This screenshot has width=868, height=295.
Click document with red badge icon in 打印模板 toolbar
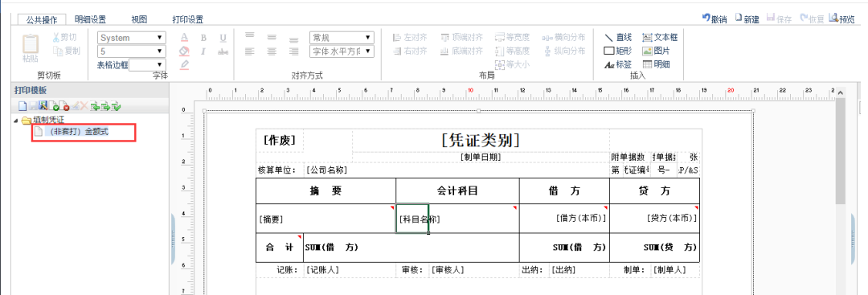pos(64,106)
